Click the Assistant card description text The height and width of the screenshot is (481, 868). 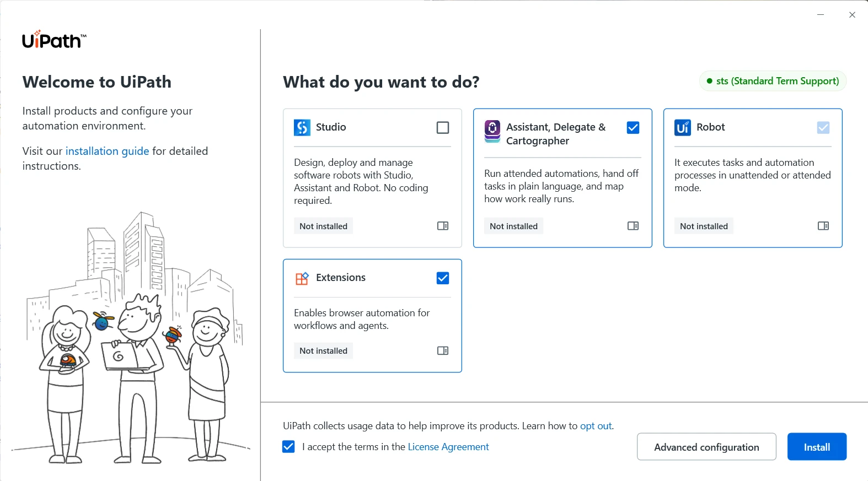point(561,186)
